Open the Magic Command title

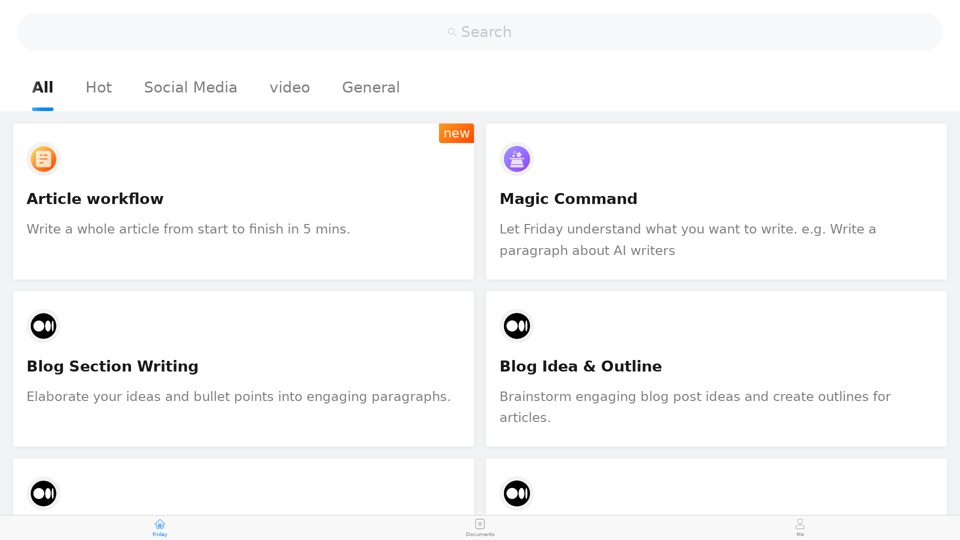(x=568, y=199)
